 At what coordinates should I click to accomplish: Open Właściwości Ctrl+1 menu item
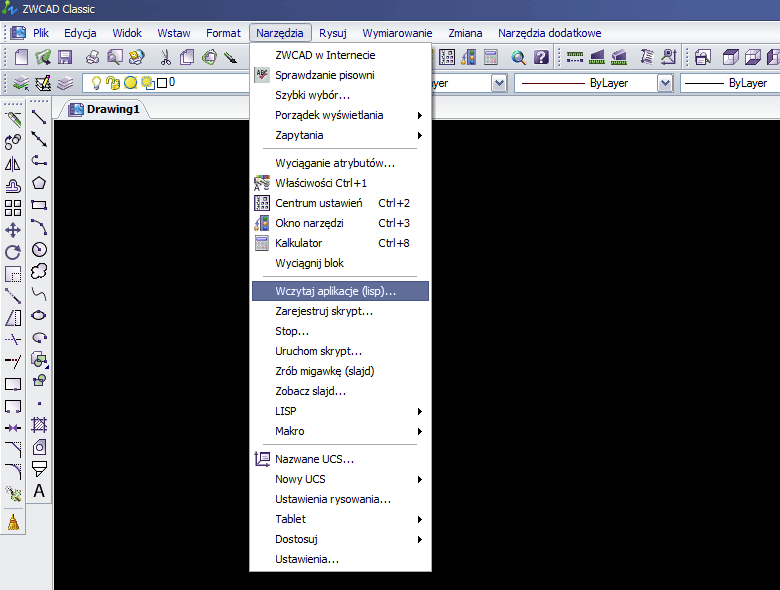[340, 183]
